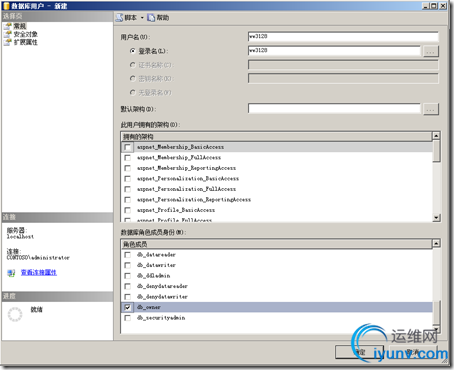Screen dimensions: 454x370
Task: Click the Login name input field
Action: coord(334,50)
